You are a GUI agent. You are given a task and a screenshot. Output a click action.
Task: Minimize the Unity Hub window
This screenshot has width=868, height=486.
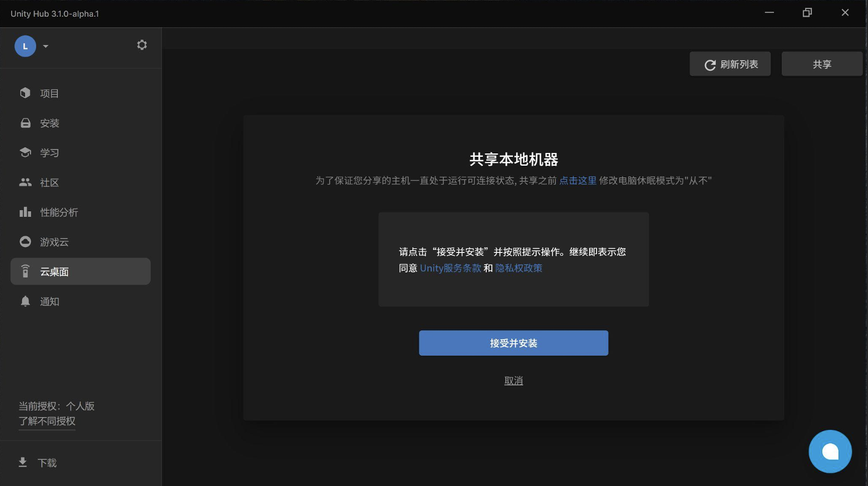770,13
